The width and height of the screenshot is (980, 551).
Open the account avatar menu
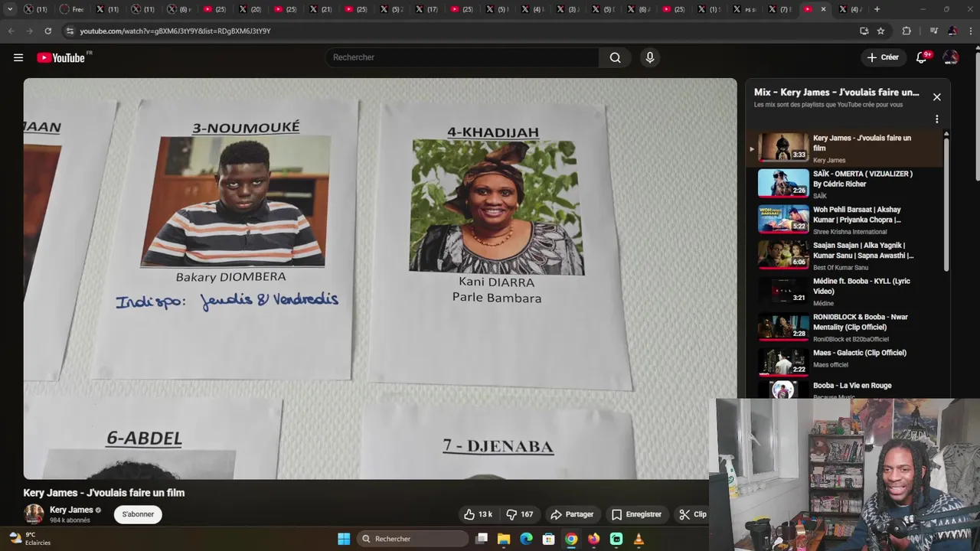pyautogui.click(x=951, y=57)
